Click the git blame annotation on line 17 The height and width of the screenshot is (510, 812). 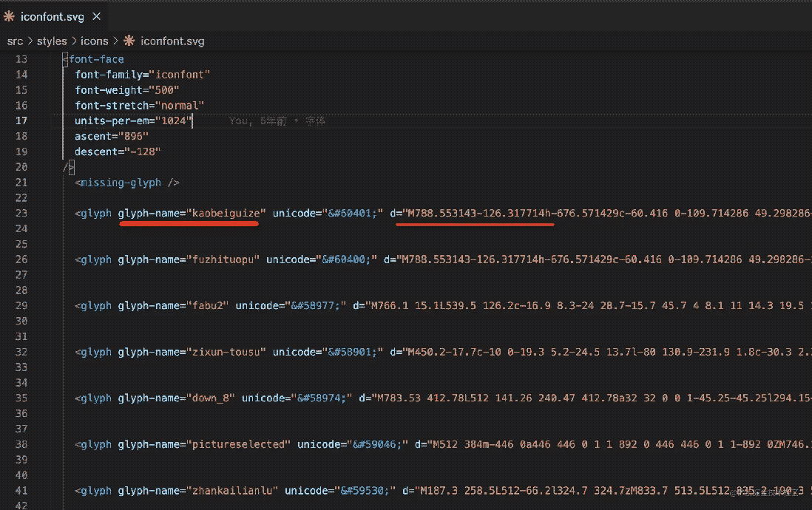pos(277,120)
